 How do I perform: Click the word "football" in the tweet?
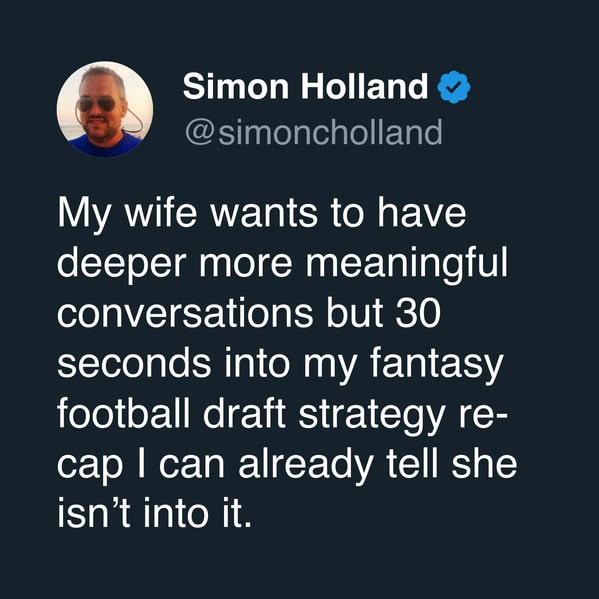pos(124,414)
